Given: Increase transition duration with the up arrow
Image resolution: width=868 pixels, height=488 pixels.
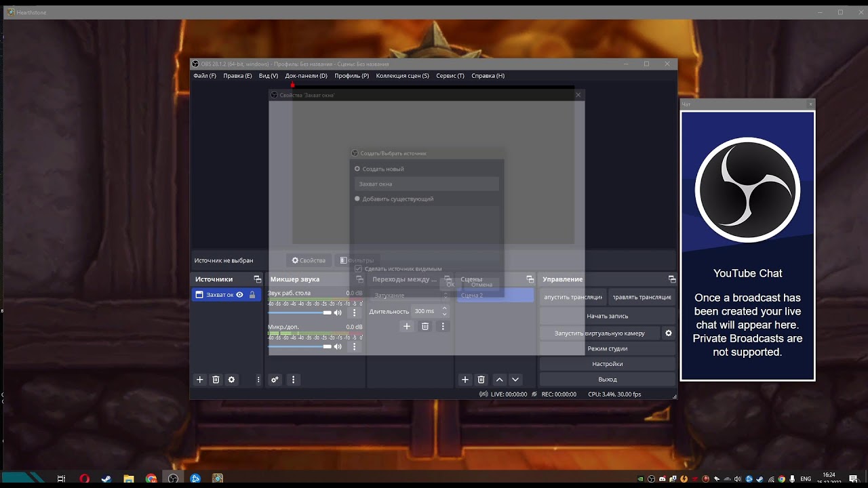Looking at the screenshot, I should [445, 308].
